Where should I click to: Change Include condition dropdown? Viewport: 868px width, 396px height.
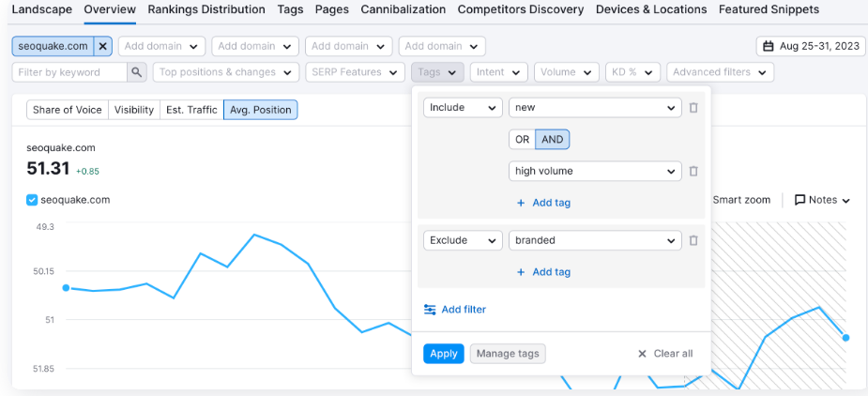[463, 108]
